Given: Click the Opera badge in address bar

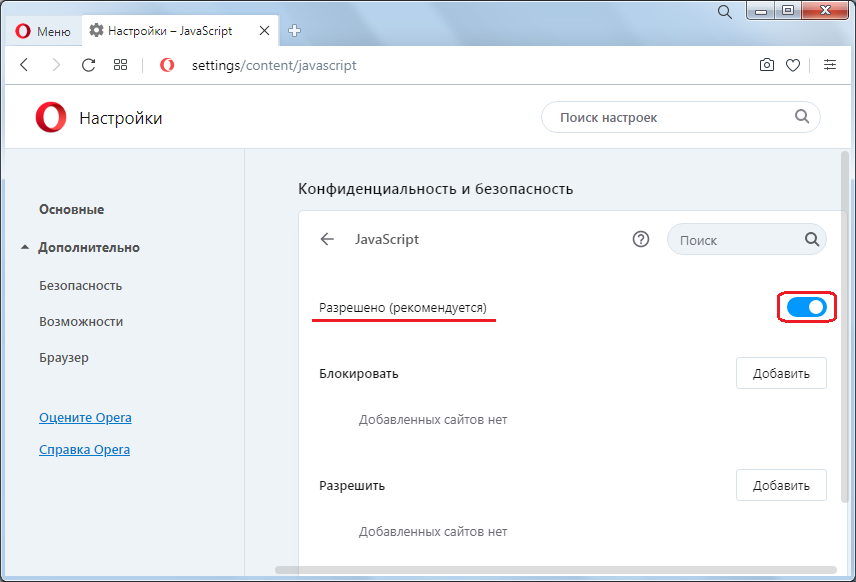Looking at the screenshot, I should point(167,65).
